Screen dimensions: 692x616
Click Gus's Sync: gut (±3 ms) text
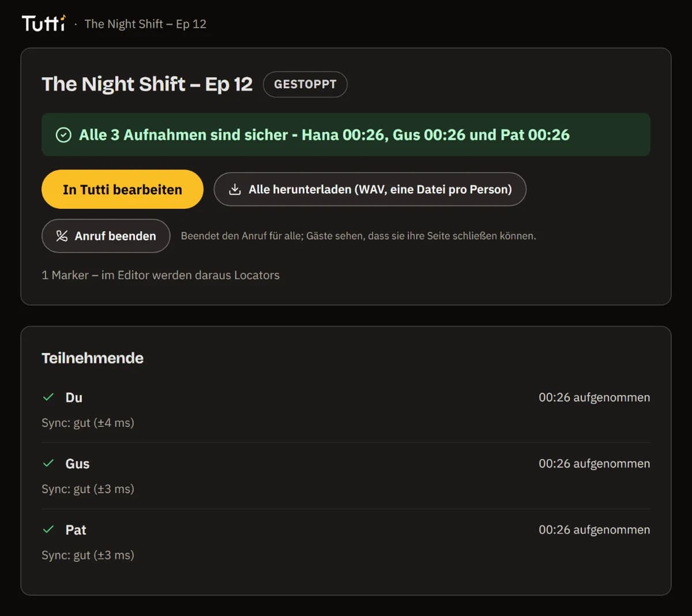(88, 489)
